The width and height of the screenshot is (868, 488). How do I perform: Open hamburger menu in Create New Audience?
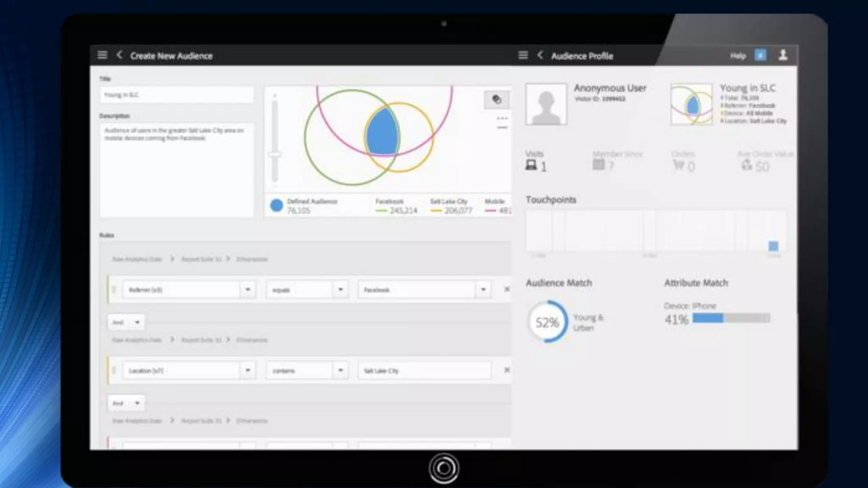pos(102,55)
